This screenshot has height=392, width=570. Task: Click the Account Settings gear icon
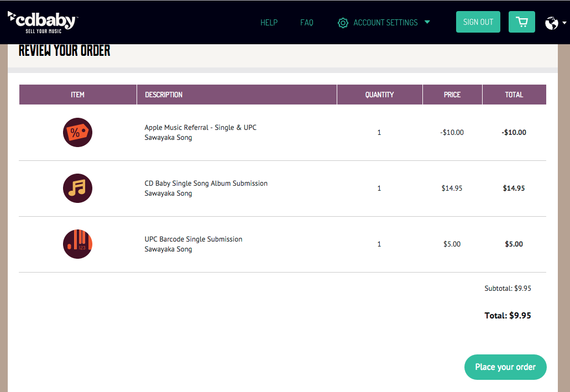[x=343, y=23]
